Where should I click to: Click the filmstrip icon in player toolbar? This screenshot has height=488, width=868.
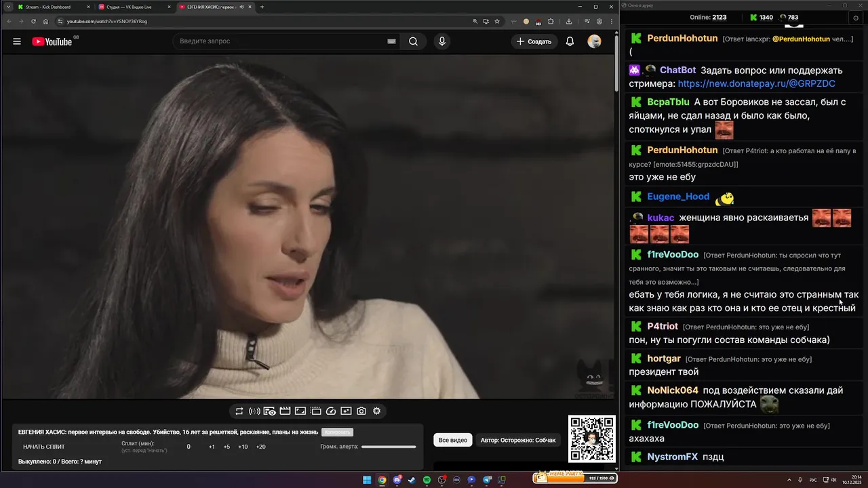[315, 411]
